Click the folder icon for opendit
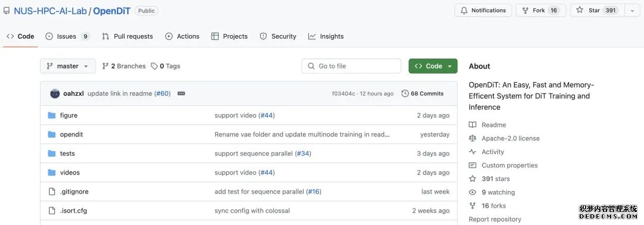This screenshot has height=225, width=644. [52, 135]
